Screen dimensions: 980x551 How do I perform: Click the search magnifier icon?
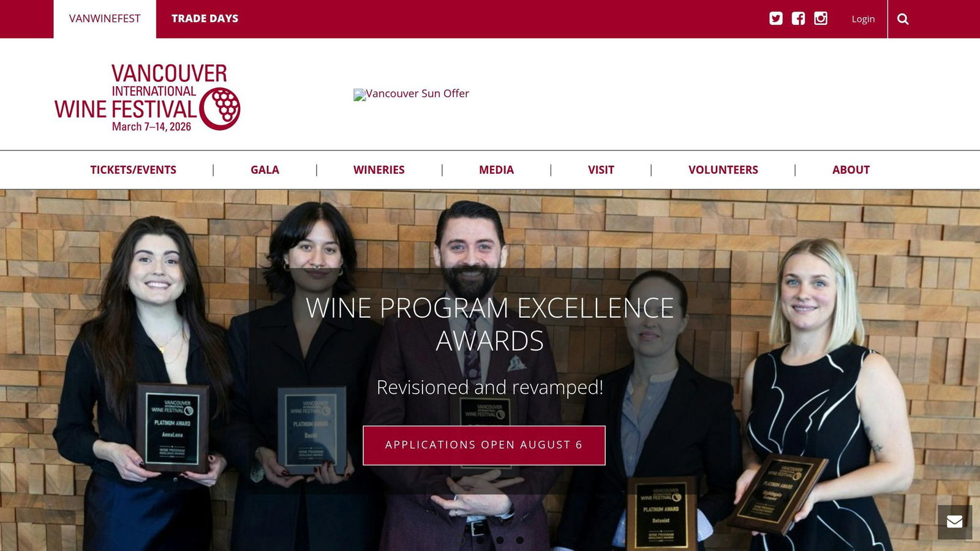[903, 19]
